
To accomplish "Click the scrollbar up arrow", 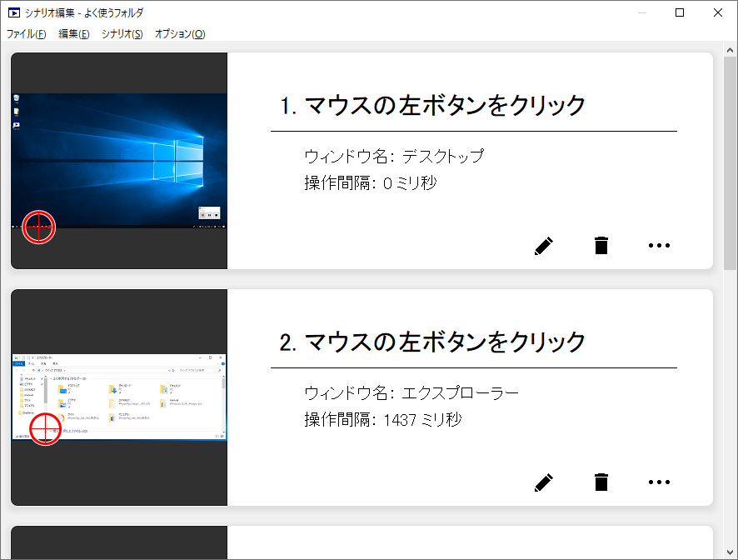I will pyautogui.click(x=730, y=49).
